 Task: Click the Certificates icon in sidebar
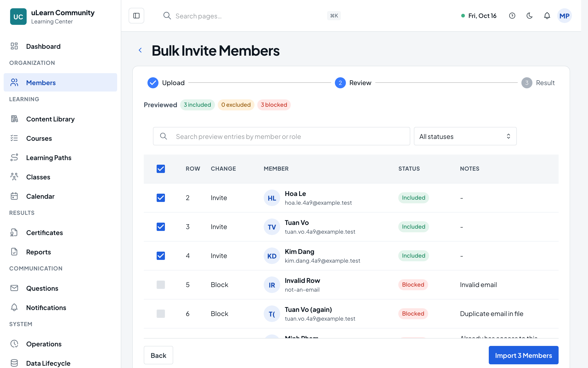(14, 233)
